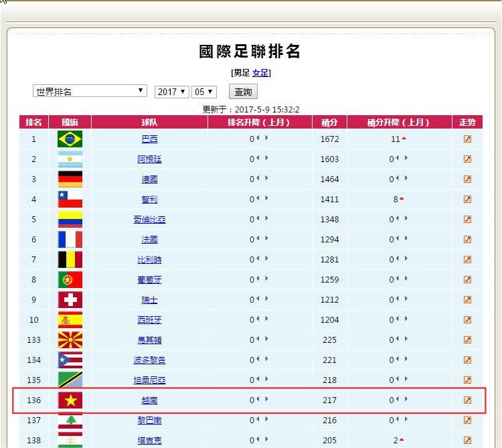Open the trend chart icon for 哥倫比亞

[x=467, y=220]
